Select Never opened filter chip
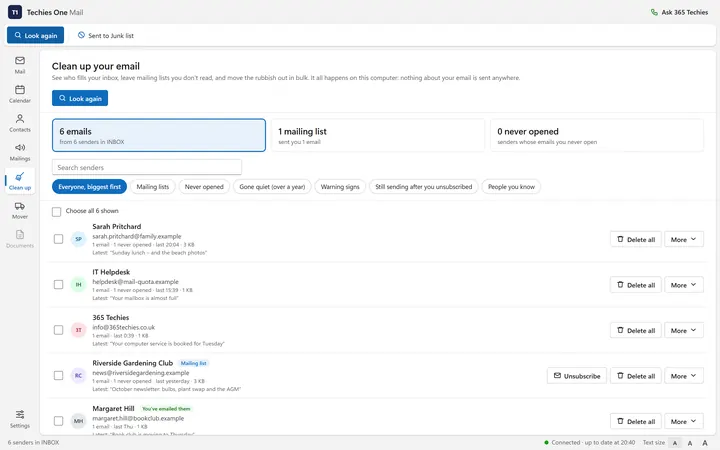Screen dimensions: 720x450 point(204,187)
